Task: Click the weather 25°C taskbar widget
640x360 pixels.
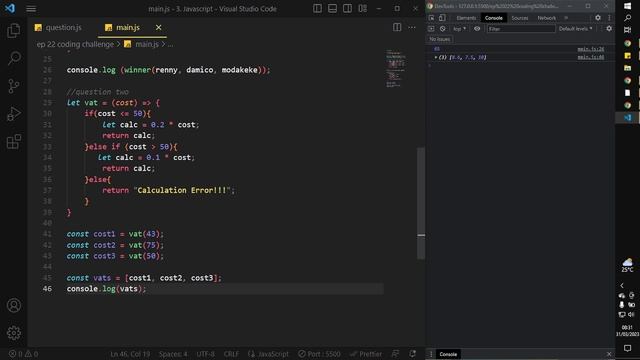Action: click(627, 265)
